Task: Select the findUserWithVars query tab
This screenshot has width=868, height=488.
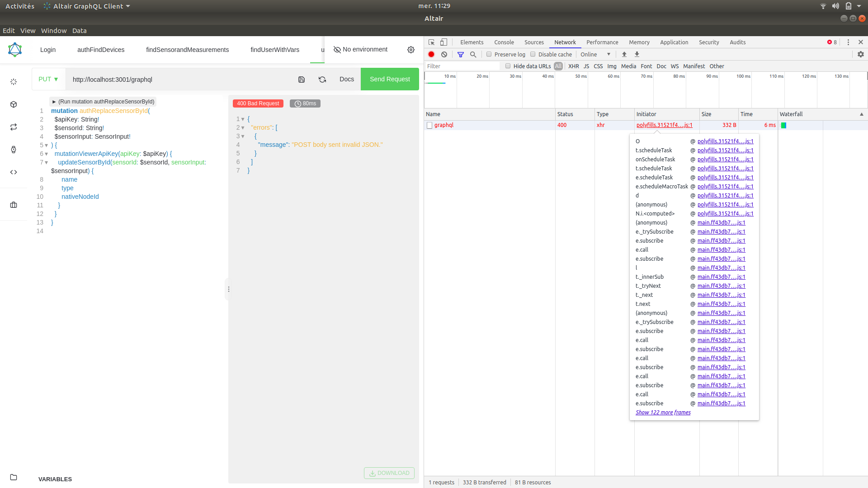Action: (x=274, y=50)
